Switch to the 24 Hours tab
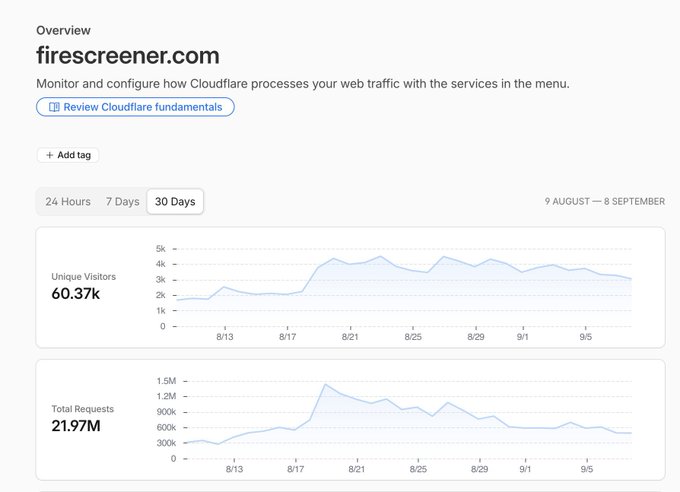Viewport: 680px width, 492px height. pos(68,202)
